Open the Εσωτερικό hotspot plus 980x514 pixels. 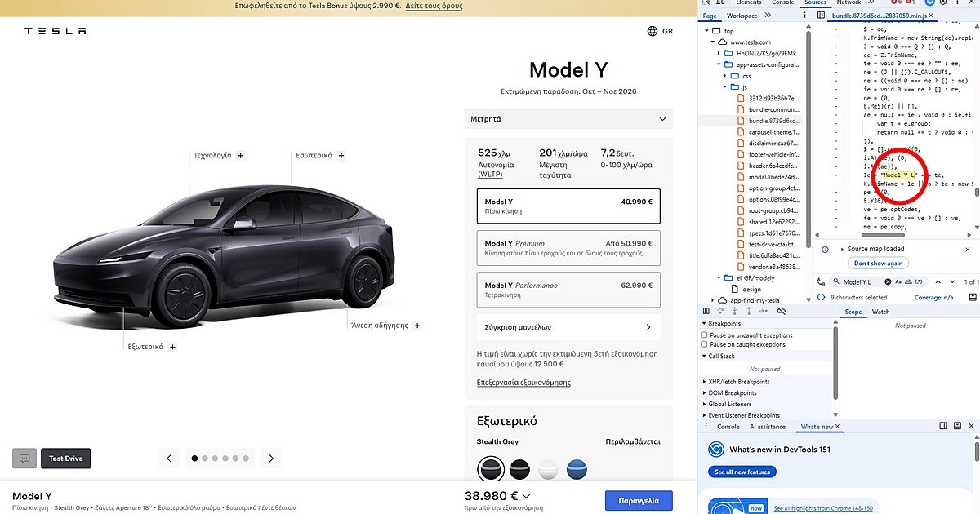click(x=341, y=155)
